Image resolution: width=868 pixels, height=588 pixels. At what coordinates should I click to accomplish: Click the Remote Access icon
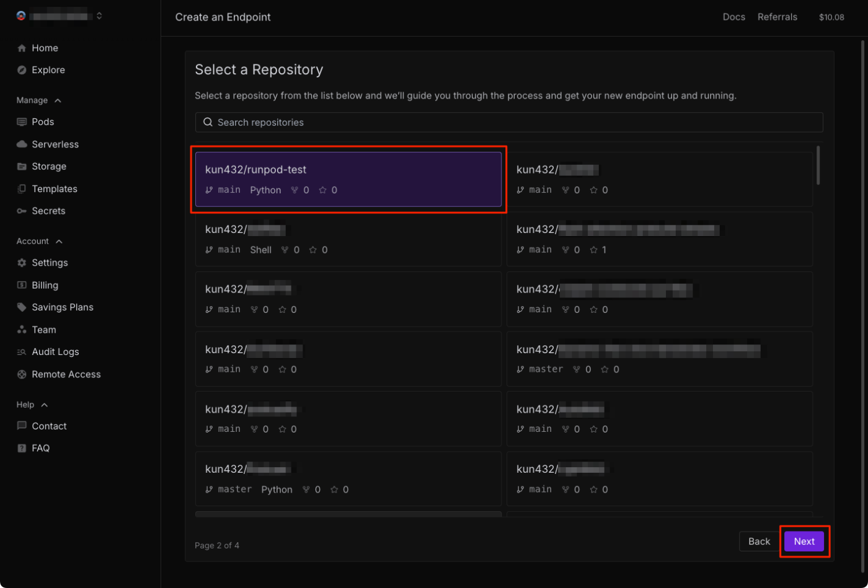pyautogui.click(x=22, y=374)
